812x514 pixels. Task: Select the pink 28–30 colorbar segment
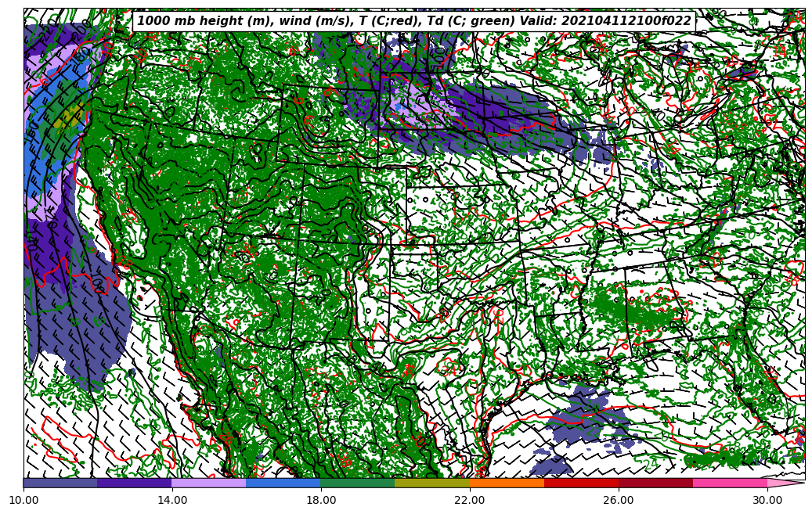click(730, 483)
